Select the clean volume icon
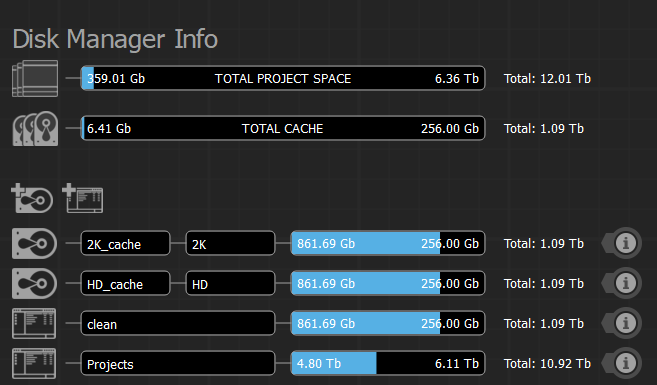The image size is (657, 385). click(x=34, y=323)
